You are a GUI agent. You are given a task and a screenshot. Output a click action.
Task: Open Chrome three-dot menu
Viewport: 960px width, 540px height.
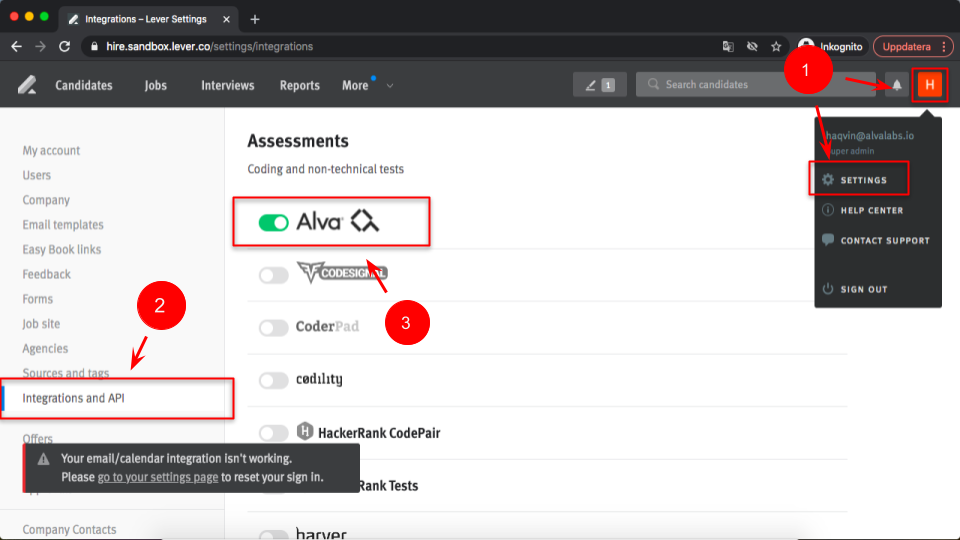pos(945,46)
